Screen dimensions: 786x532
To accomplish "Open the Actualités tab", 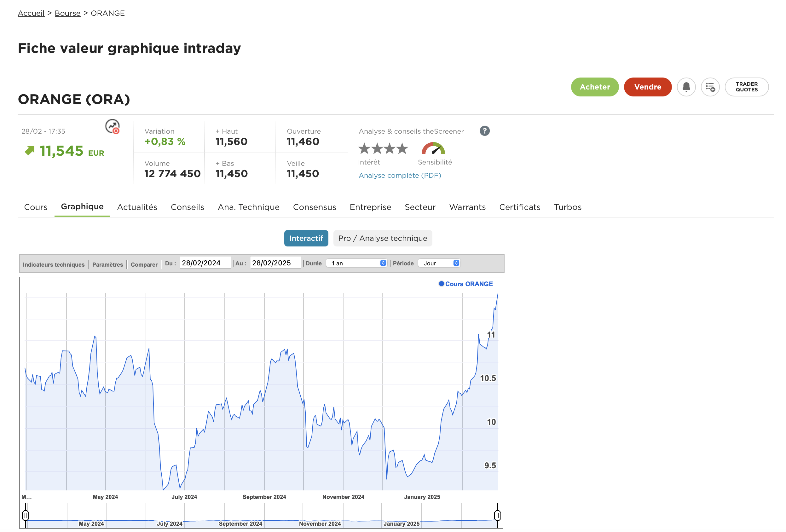I will coord(137,207).
